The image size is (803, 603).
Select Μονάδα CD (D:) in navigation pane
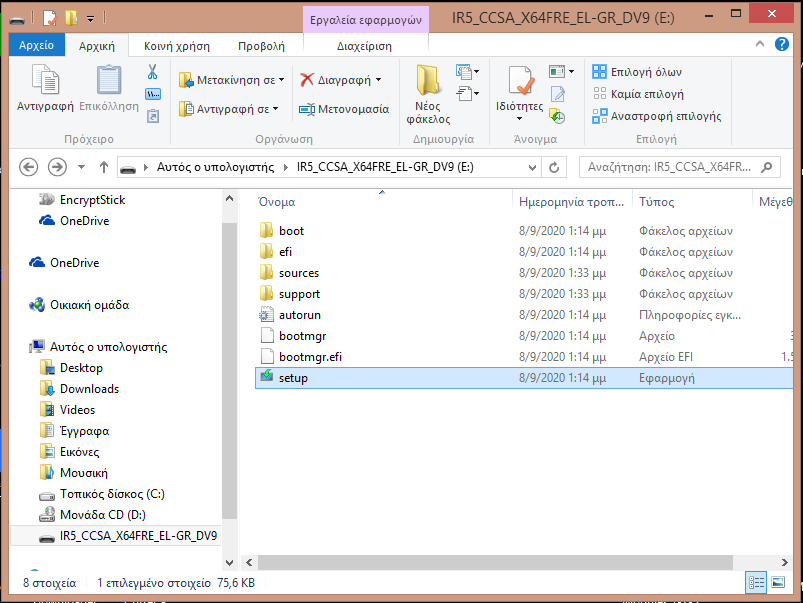click(102, 515)
